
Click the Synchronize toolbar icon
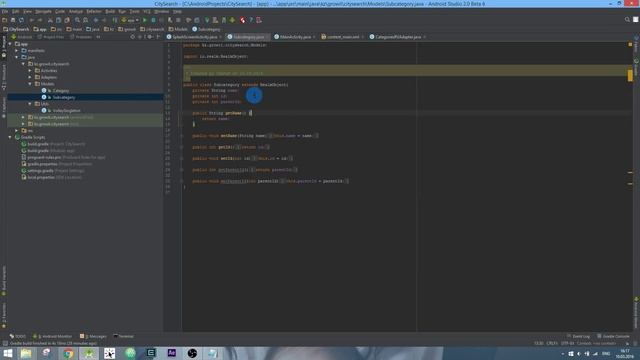(x=21, y=20)
